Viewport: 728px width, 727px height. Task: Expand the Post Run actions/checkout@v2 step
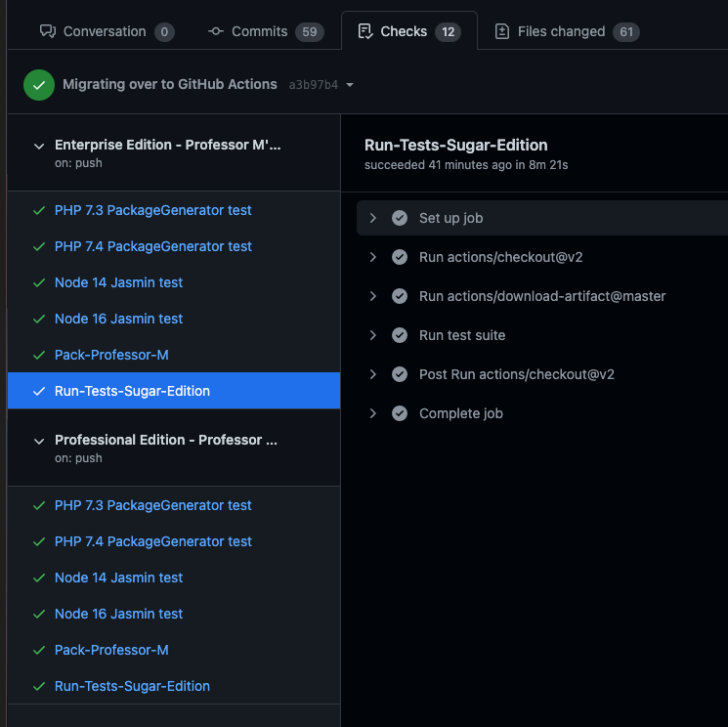(x=373, y=374)
